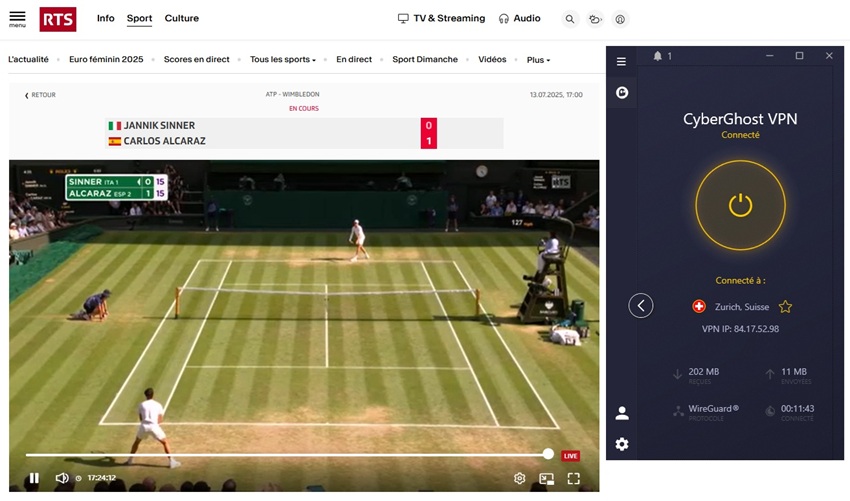Open L'actualité sports news
This screenshot has height=501, width=850.
(28, 60)
